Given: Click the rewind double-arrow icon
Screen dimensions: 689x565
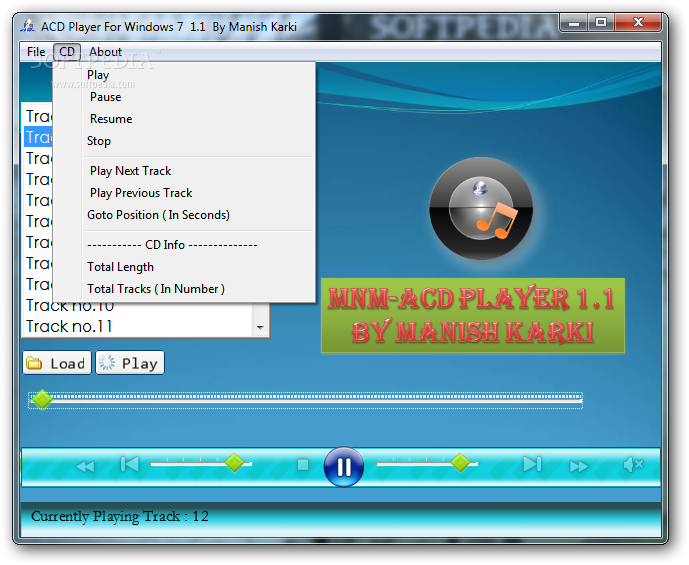Looking at the screenshot, I should [x=85, y=466].
